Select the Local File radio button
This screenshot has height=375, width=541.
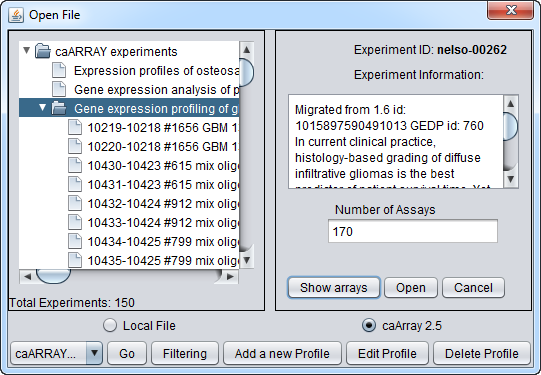pyautogui.click(x=110, y=325)
